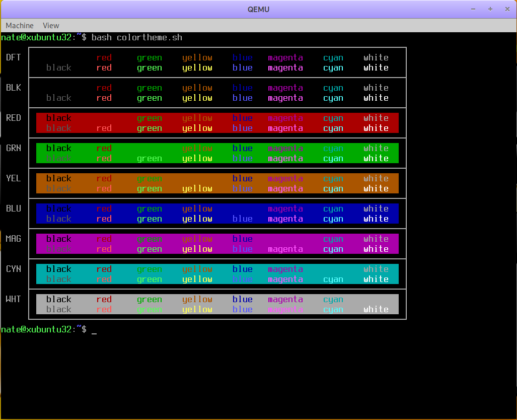Click the top nate@xubuntu32 prompt text
Viewport: 517px width, 420px height.
point(38,38)
